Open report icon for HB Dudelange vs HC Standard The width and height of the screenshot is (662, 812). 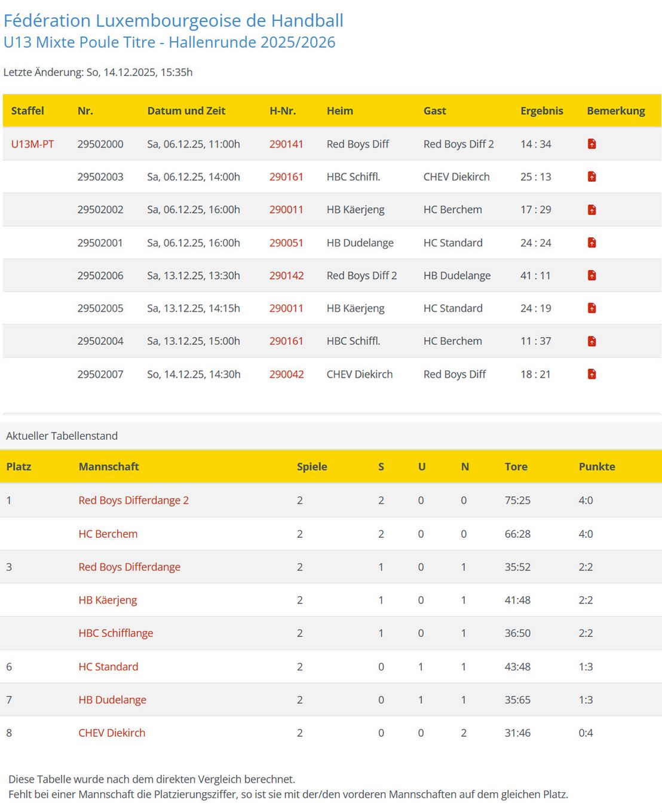click(x=591, y=243)
